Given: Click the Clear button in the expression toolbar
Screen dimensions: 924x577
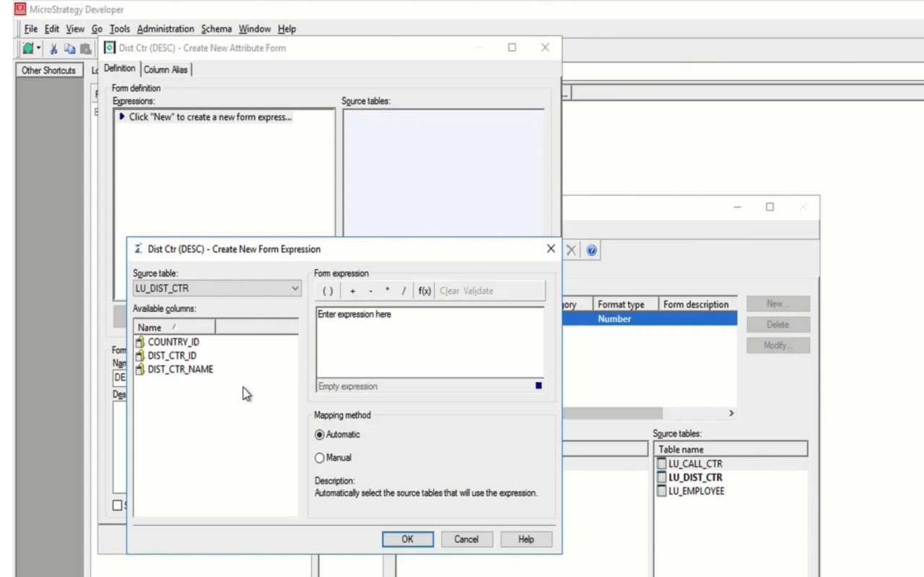Looking at the screenshot, I should tap(449, 291).
